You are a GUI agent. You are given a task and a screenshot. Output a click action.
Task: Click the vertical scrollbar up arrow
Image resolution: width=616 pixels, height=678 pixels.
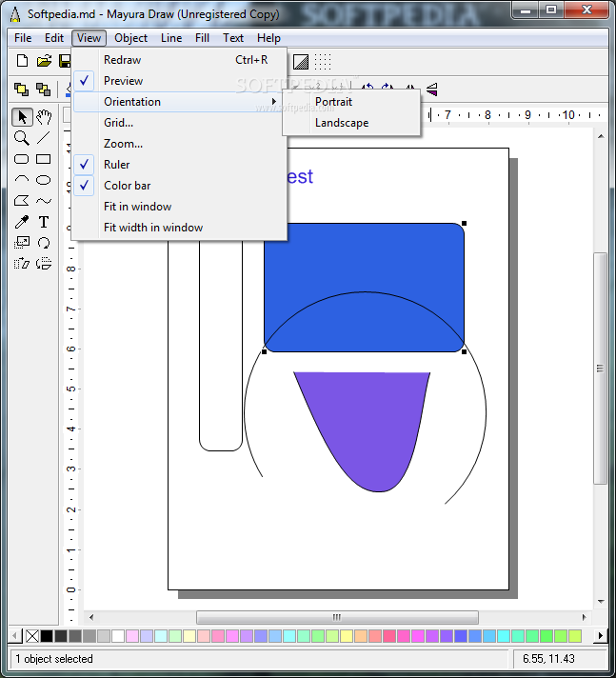[601, 136]
